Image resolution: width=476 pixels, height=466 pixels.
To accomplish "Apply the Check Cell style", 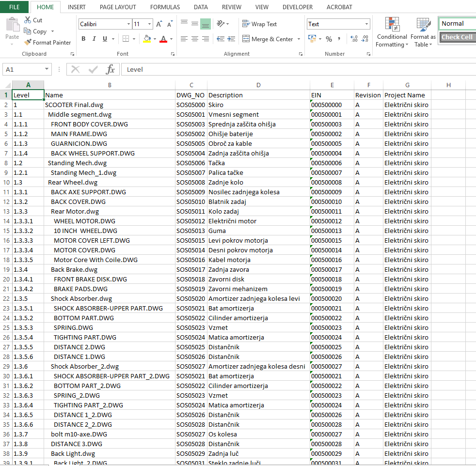I will [458, 37].
